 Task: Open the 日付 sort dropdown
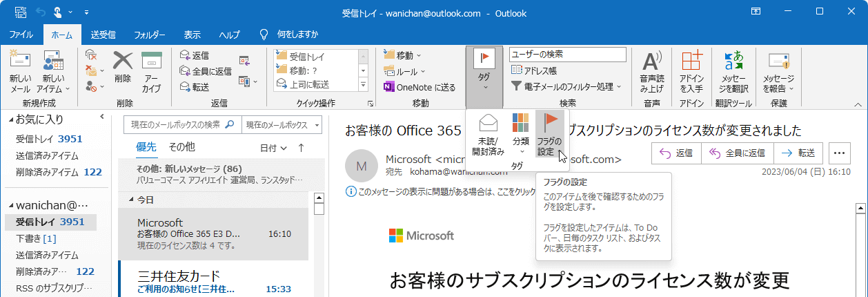pyautogui.click(x=273, y=148)
